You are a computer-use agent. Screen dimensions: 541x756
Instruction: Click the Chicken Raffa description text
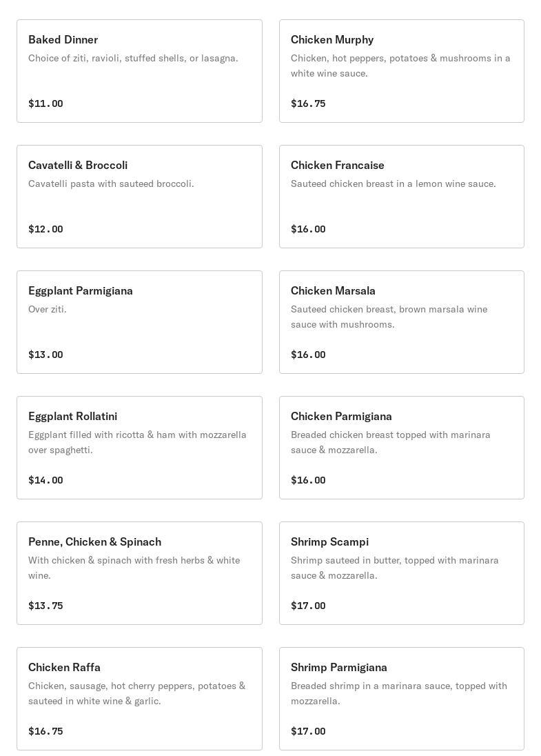pyautogui.click(x=136, y=693)
